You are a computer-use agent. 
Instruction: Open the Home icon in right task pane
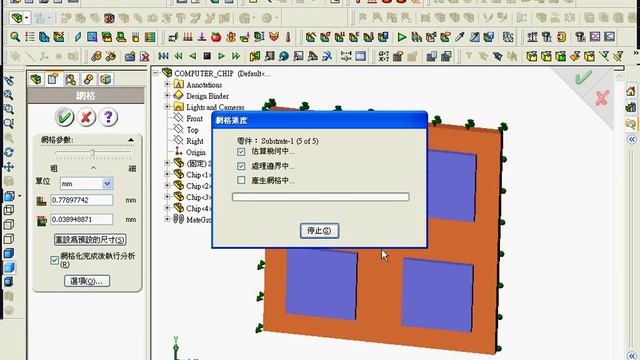631,91
